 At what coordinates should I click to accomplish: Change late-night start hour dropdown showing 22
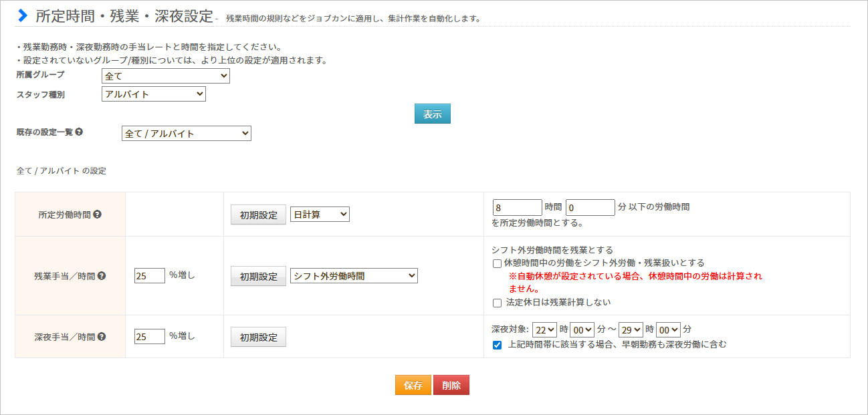[x=544, y=329]
